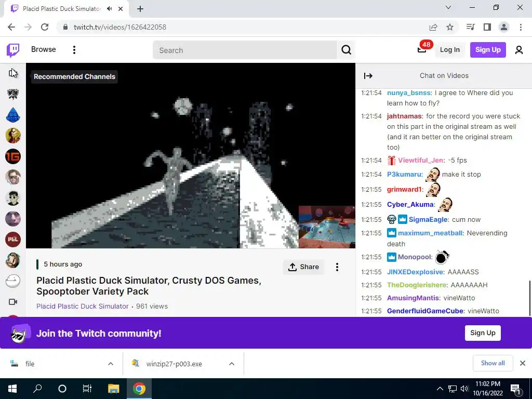Click the address bar URL
Screen dimensions: 532x399
[x=120, y=27]
